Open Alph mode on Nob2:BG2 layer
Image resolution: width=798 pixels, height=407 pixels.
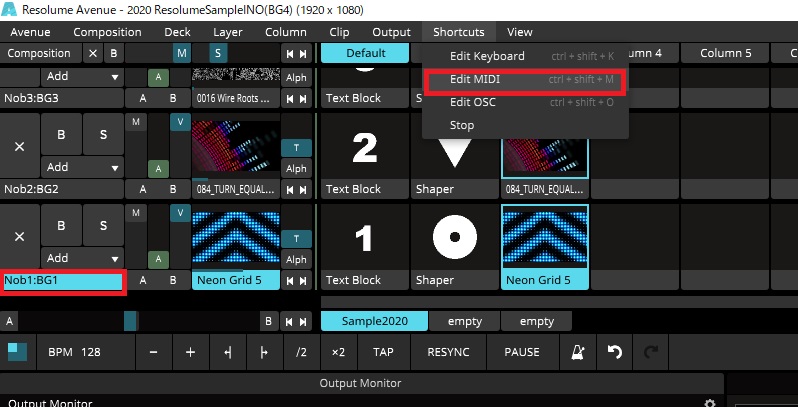pos(296,168)
